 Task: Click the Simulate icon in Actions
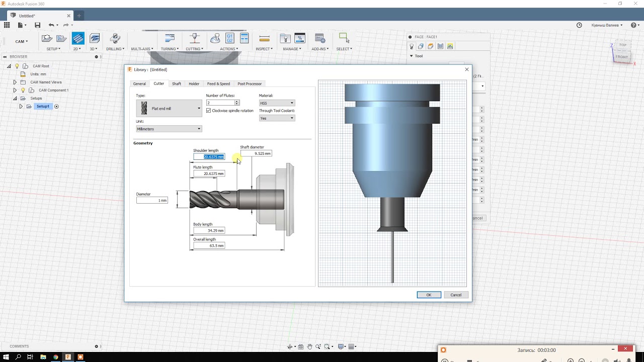[215, 38]
